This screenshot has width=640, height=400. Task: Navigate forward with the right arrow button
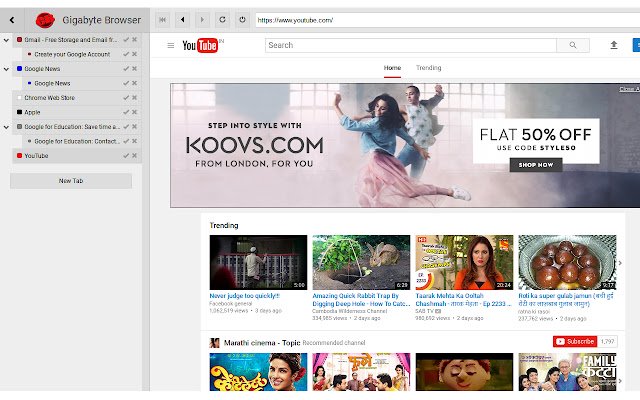click(202, 20)
